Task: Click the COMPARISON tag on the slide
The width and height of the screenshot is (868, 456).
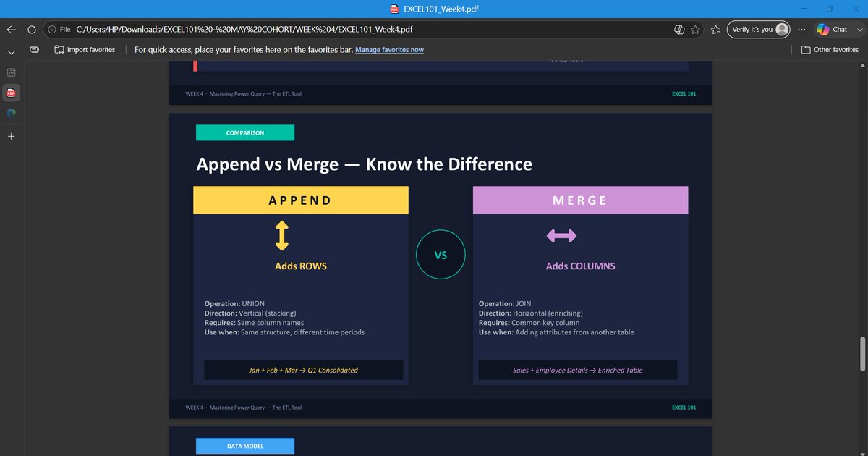Action: [x=245, y=133]
